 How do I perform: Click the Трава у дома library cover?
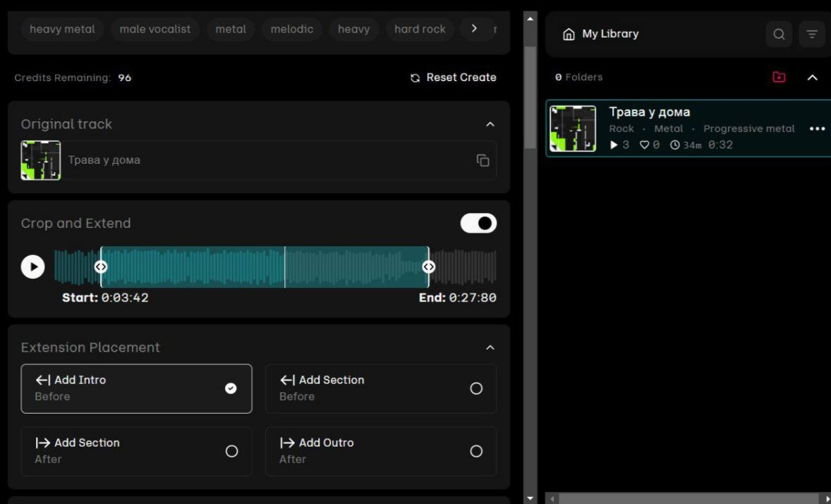[573, 129]
